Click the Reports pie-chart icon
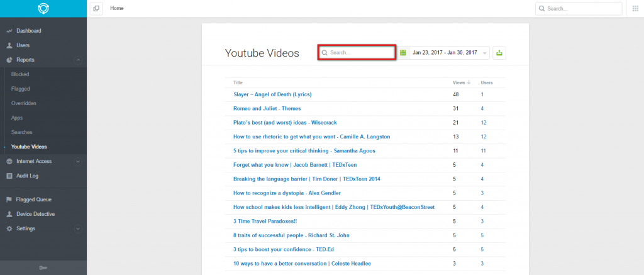 pos(9,60)
